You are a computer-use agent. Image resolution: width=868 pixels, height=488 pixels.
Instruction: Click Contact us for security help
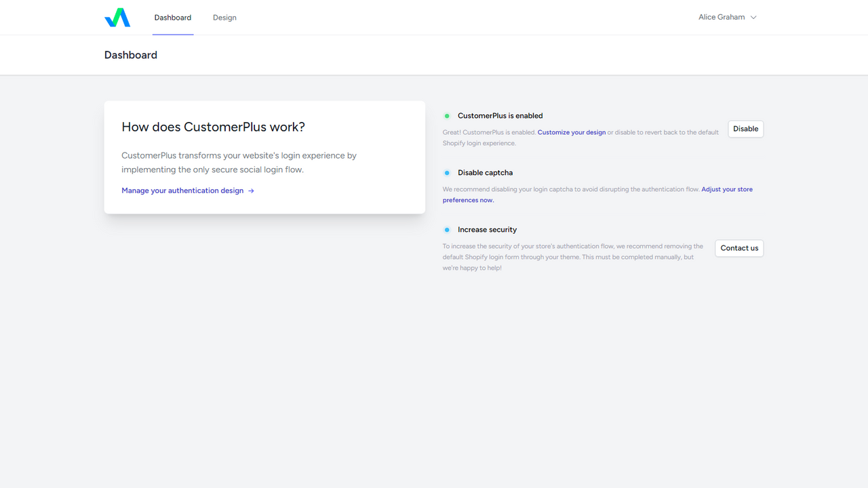coord(738,247)
